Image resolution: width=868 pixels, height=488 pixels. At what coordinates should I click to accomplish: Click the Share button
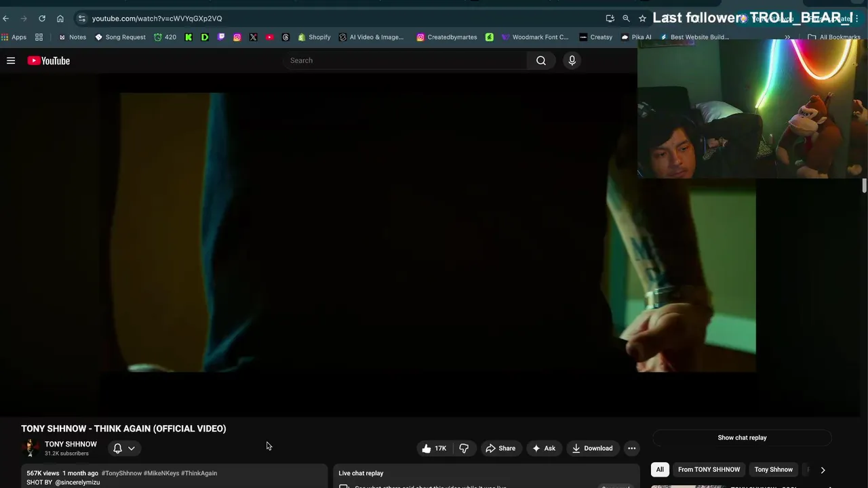(x=500, y=448)
